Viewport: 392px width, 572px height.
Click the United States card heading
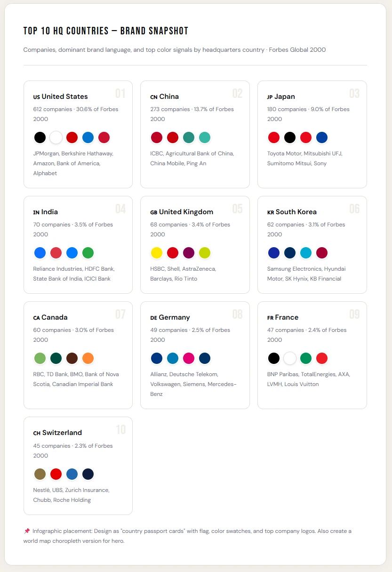60,97
